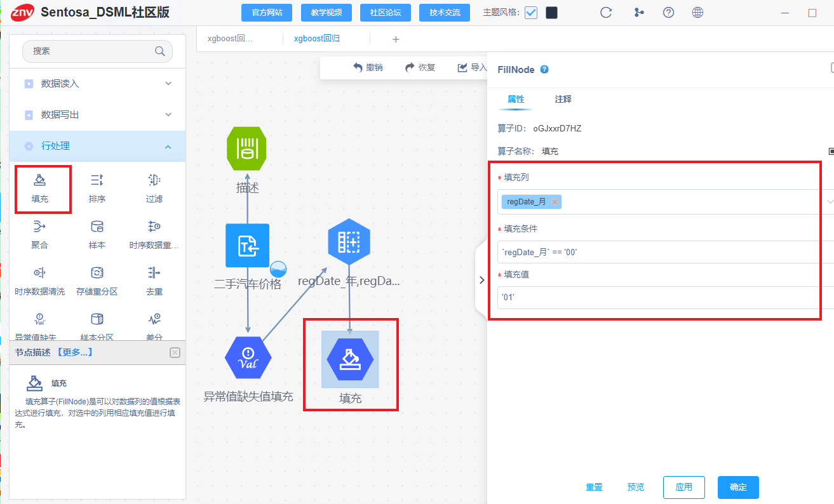Select the 存储重分区 operator
The height and width of the screenshot is (504, 834).
97,281
